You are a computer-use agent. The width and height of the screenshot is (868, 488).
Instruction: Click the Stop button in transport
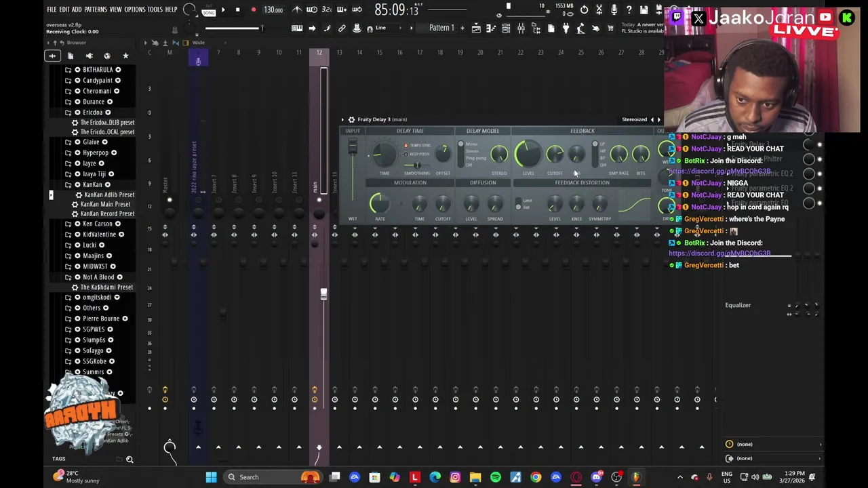click(237, 9)
